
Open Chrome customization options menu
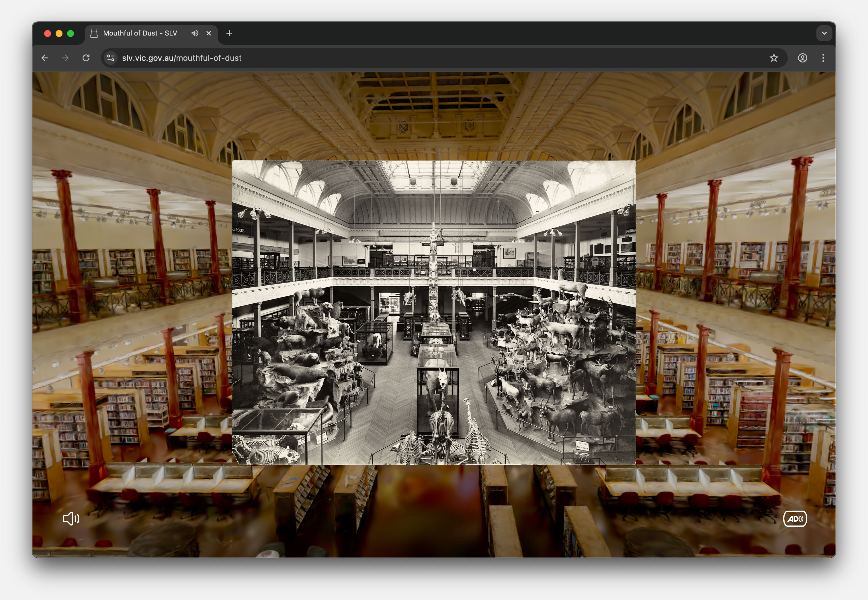(823, 58)
